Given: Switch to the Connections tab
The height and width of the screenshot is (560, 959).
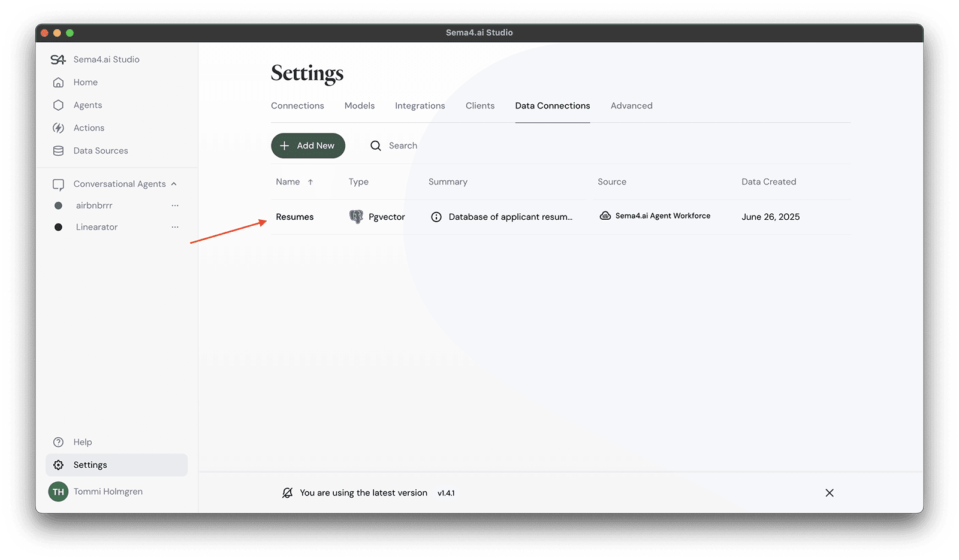Looking at the screenshot, I should (x=297, y=105).
